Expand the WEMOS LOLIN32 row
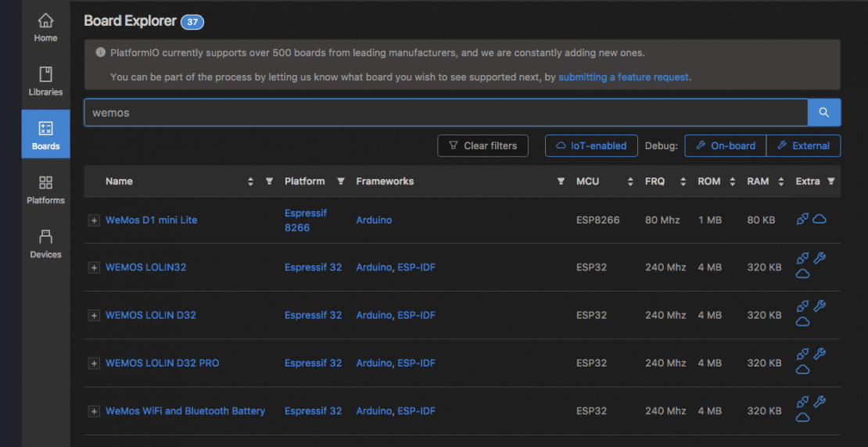868x447 pixels. click(x=94, y=268)
